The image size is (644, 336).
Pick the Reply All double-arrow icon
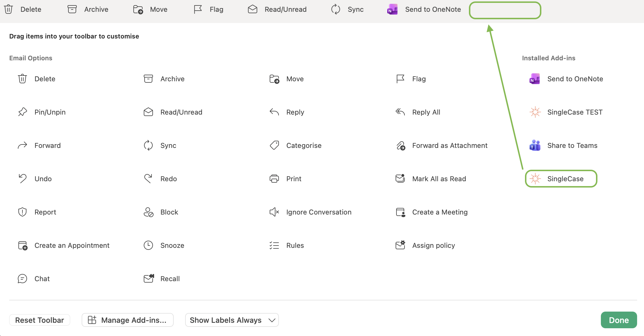400,112
